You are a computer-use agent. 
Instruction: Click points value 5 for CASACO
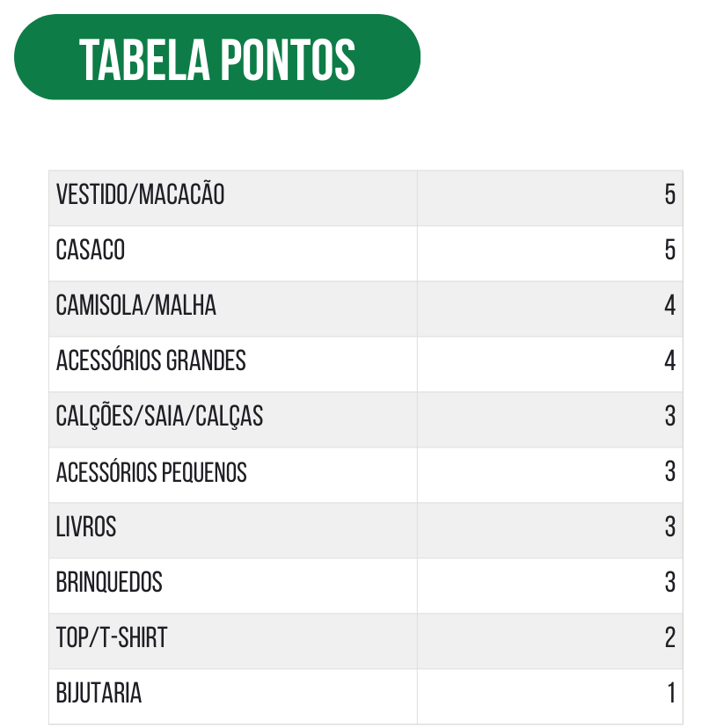(x=669, y=250)
